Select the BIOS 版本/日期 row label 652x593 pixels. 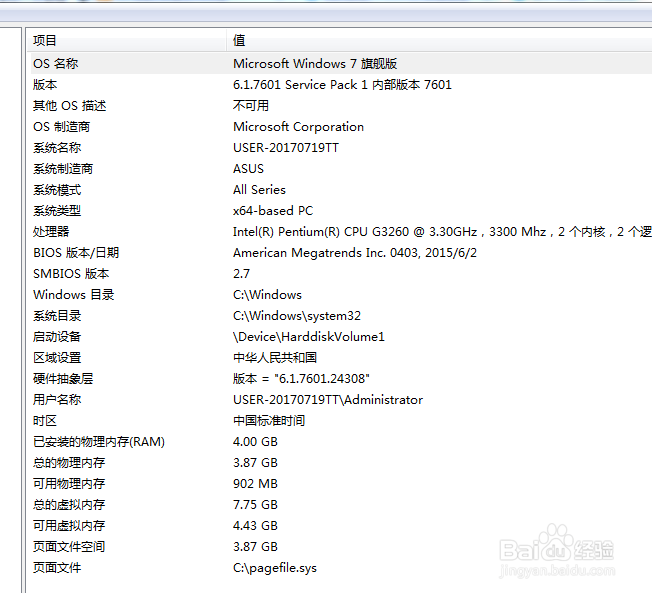tap(76, 253)
